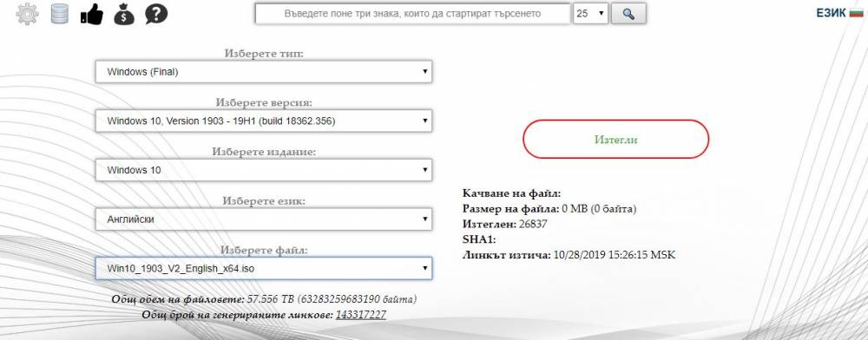Open the results count dropdown showing 25
Image resolution: width=868 pixels, height=340 pixels.
[590, 14]
